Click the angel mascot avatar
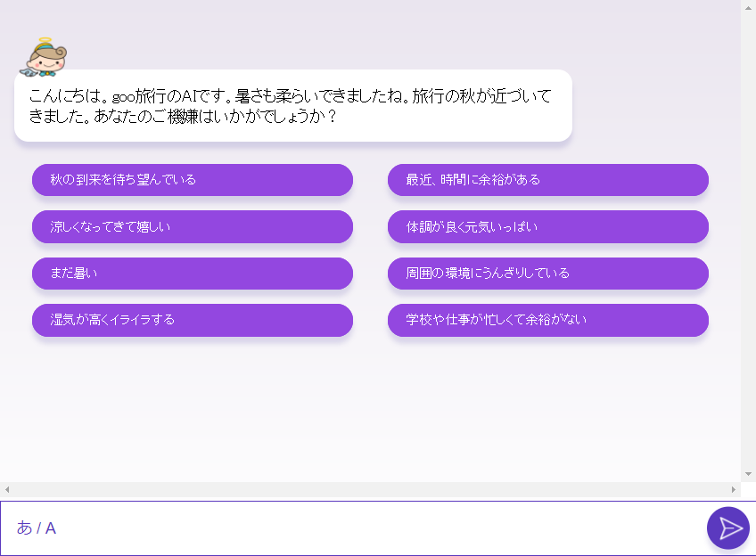Viewport: 756px width, 556px height. [45, 57]
